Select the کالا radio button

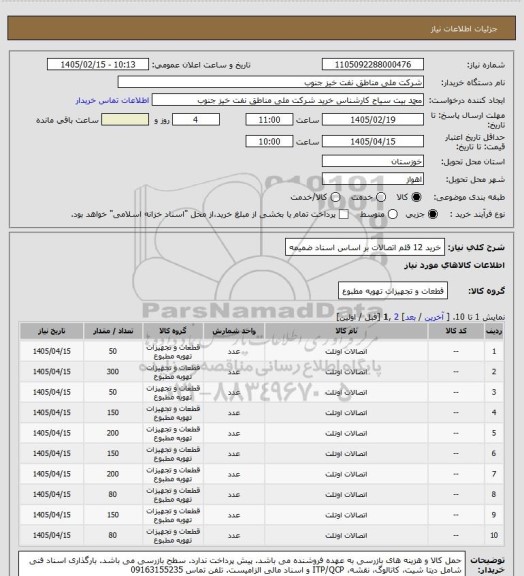tap(416, 197)
